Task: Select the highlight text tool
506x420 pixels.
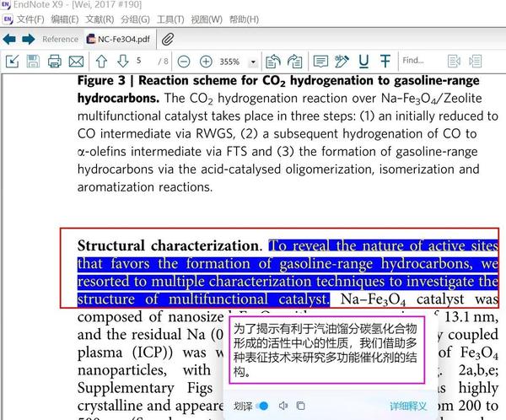Action: coord(342,61)
